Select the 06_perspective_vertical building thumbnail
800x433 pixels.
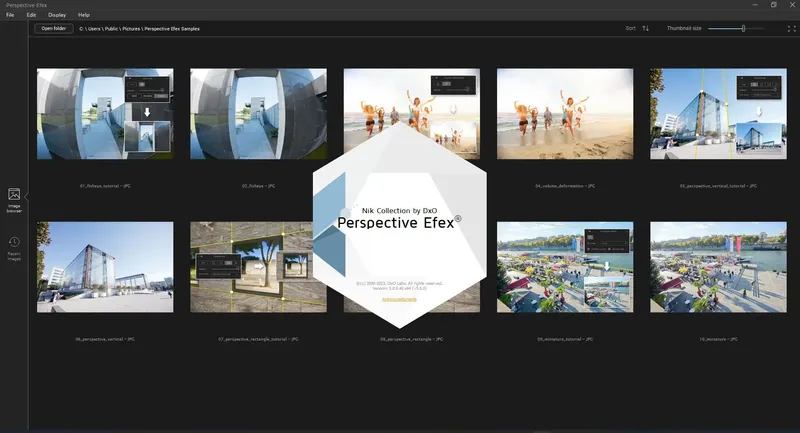pos(105,267)
